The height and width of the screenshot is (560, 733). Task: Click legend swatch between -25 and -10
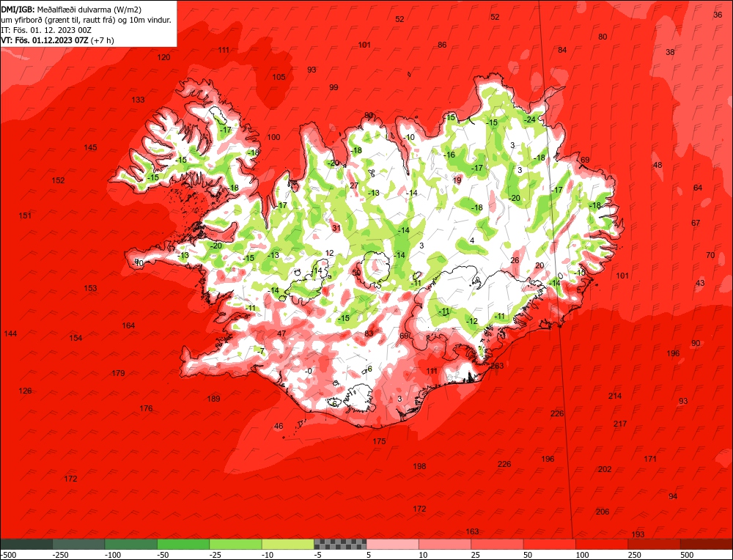point(235,544)
